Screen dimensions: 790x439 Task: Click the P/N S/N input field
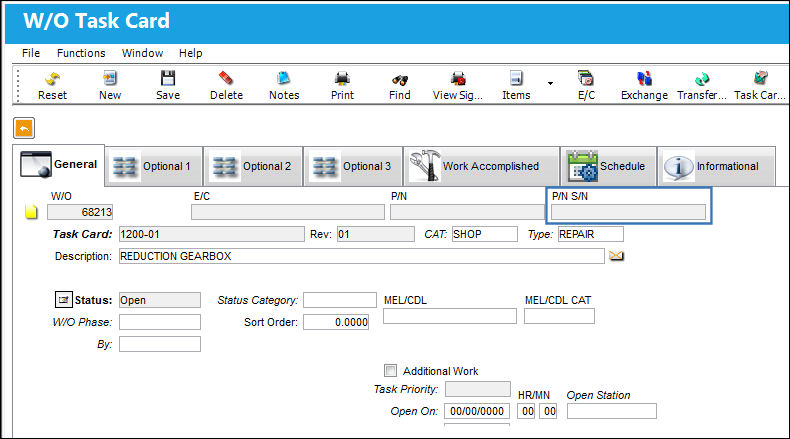628,212
